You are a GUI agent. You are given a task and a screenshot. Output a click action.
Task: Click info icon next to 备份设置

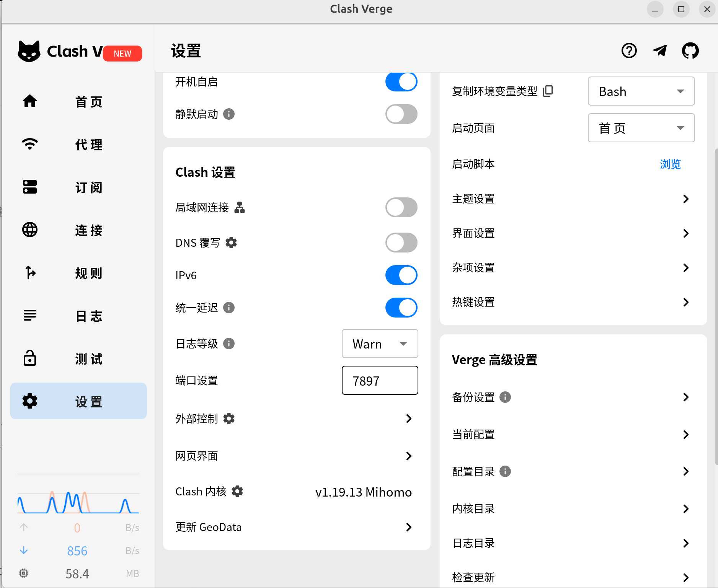pos(505,397)
